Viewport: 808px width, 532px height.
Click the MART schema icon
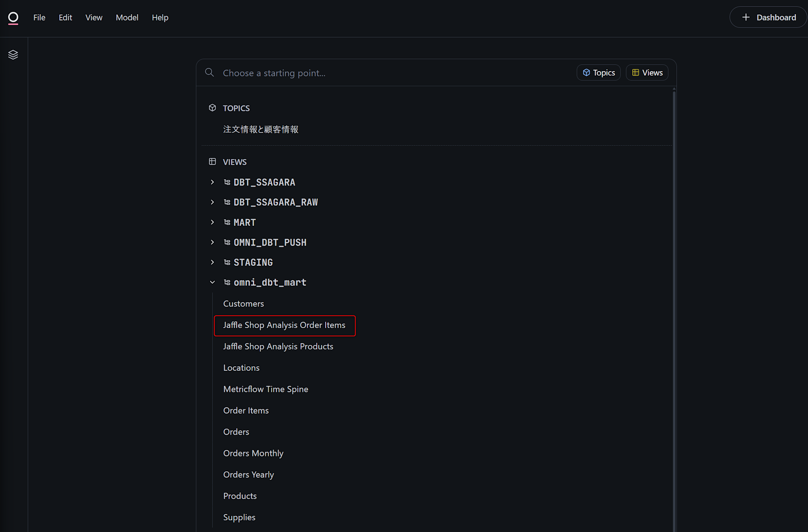(x=227, y=222)
